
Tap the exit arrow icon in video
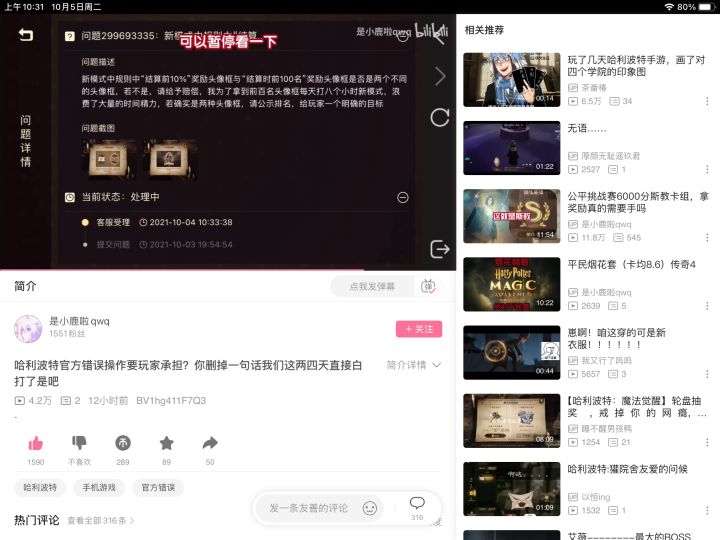439,249
